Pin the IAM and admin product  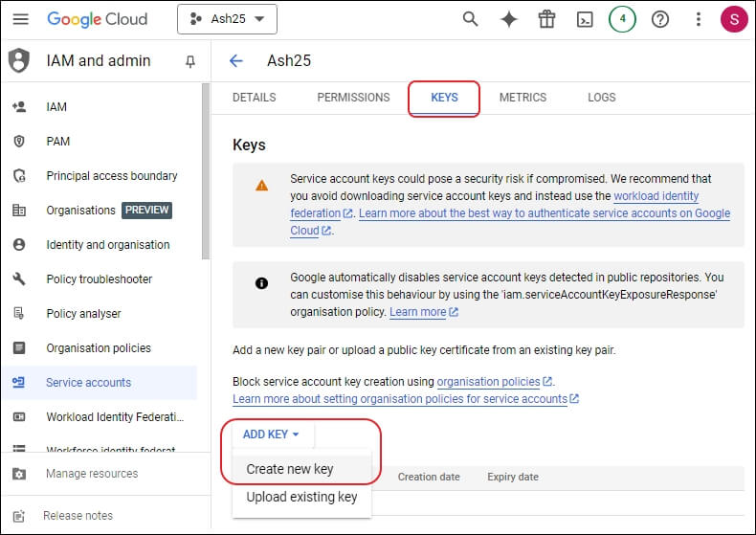190,61
